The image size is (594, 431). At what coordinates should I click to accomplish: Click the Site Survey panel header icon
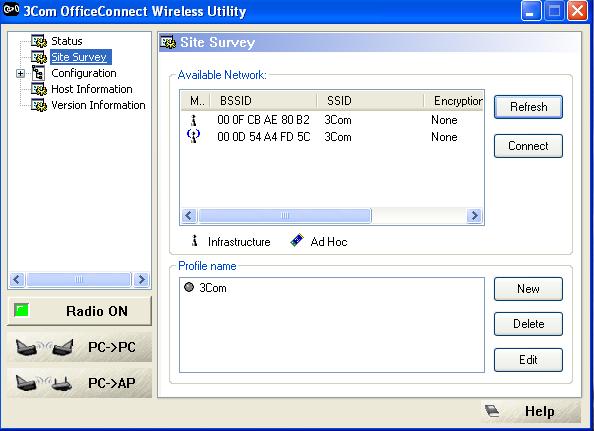[168, 42]
